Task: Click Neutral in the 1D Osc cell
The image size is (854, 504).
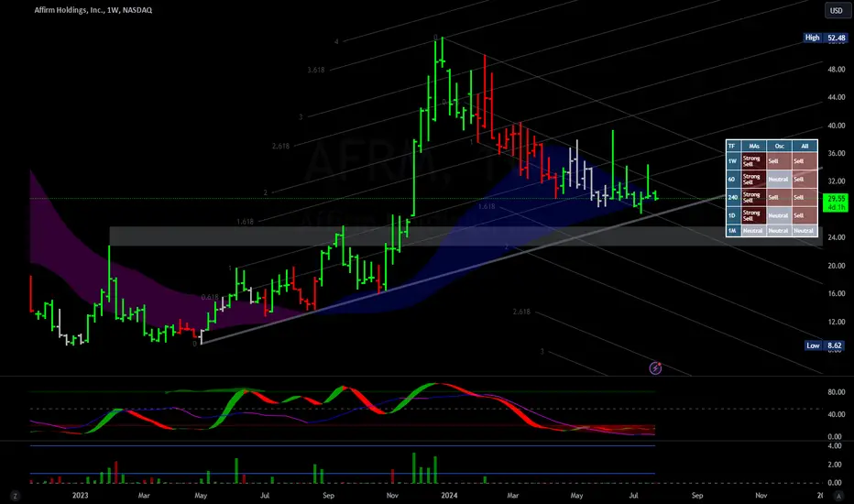Action: 780,215
